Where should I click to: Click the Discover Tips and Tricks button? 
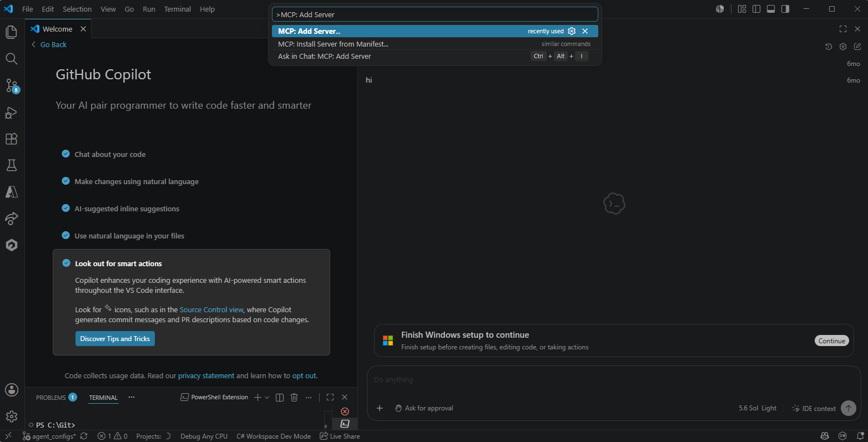tap(115, 339)
